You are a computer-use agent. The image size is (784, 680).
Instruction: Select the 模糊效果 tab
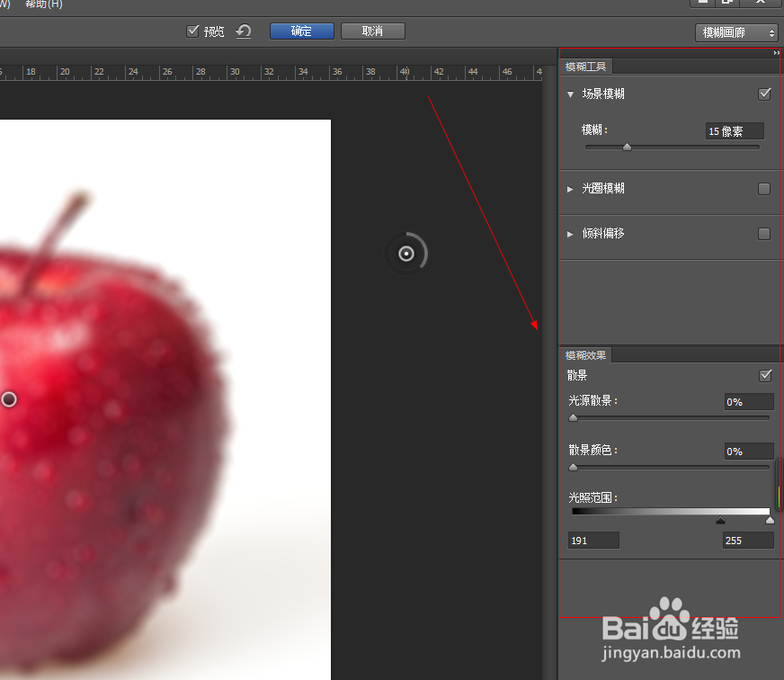(x=585, y=355)
